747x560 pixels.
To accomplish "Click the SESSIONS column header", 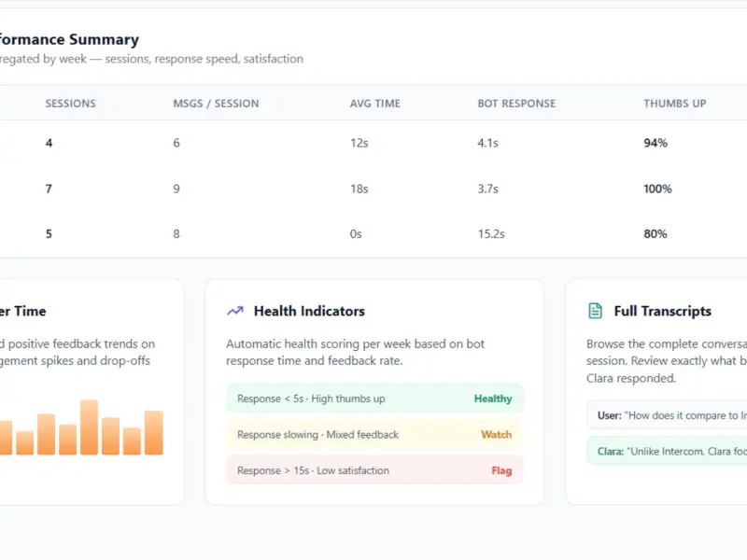I will click(x=71, y=104).
